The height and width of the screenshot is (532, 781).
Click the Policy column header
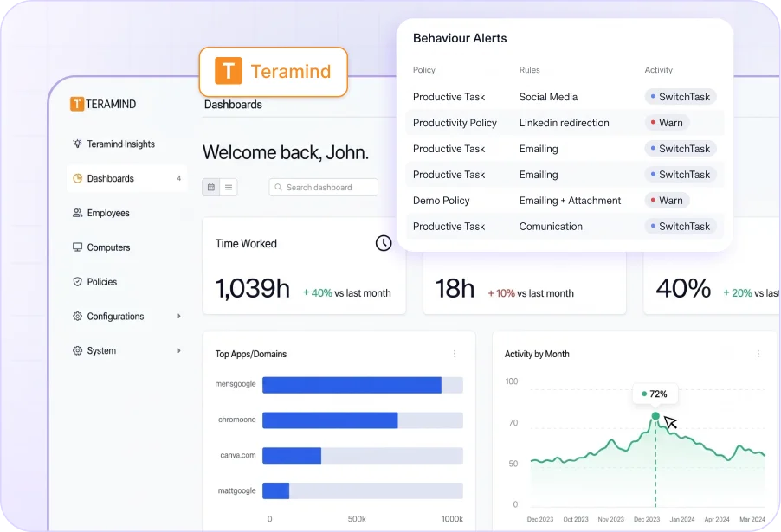424,70
